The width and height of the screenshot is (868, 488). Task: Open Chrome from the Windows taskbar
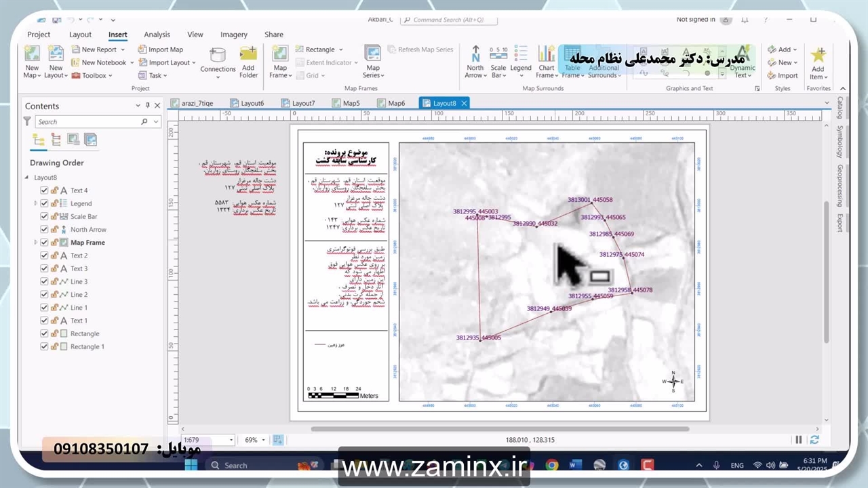click(x=552, y=465)
